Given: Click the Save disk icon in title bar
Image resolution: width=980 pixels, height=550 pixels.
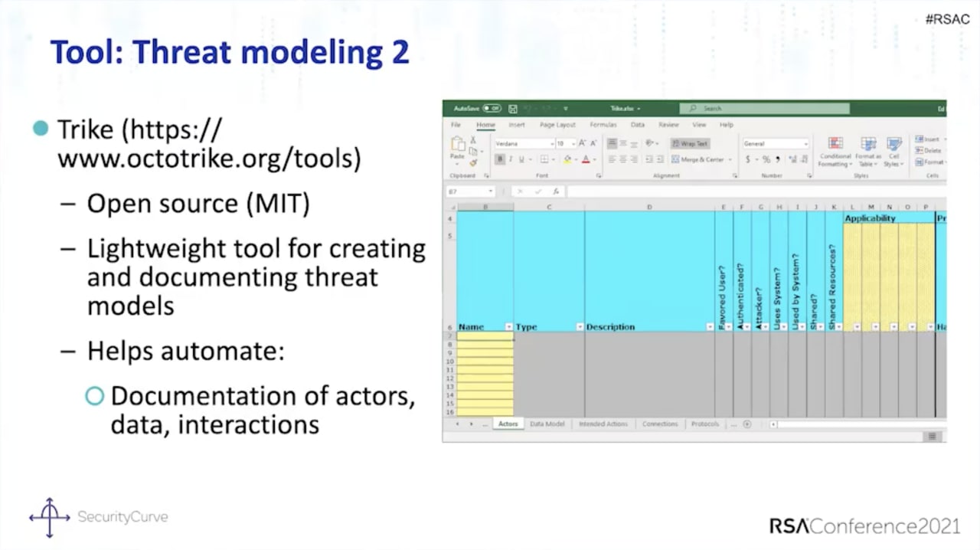Looking at the screenshot, I should click(x=513, y=109).
